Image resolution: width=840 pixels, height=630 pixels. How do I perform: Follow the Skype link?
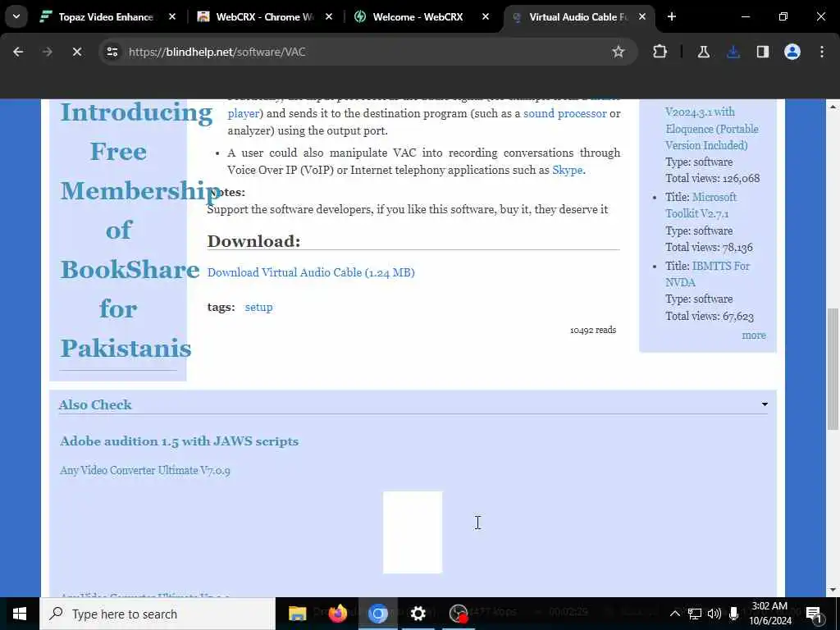pyautogui.click(x=568, y=170)
